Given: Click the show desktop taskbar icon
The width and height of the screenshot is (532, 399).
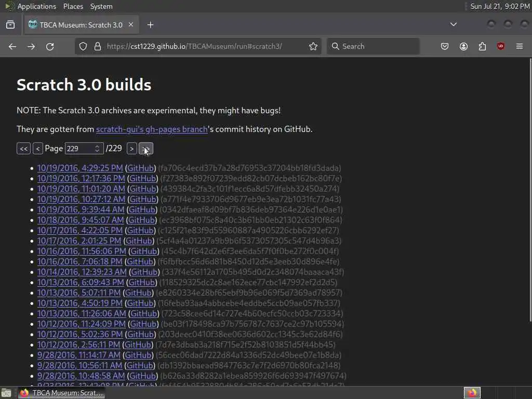Looking at the screenshot, I should click(x=6, y=393).
